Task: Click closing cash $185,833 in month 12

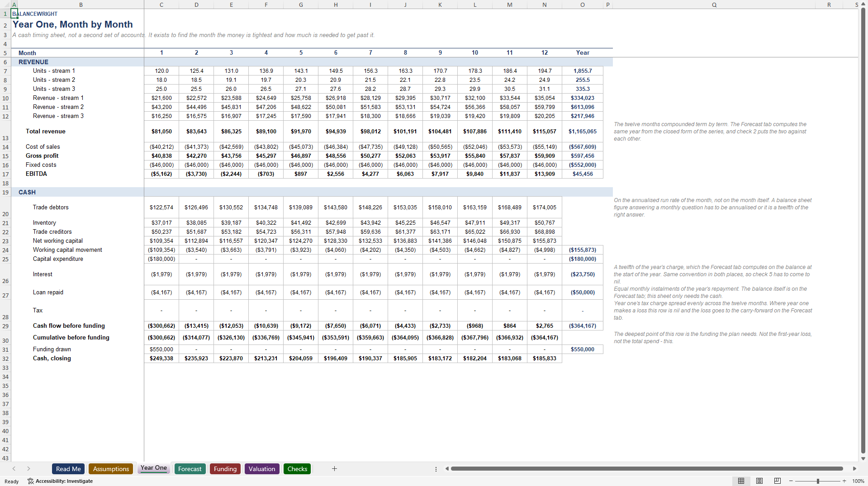Action: pos(545,359)
